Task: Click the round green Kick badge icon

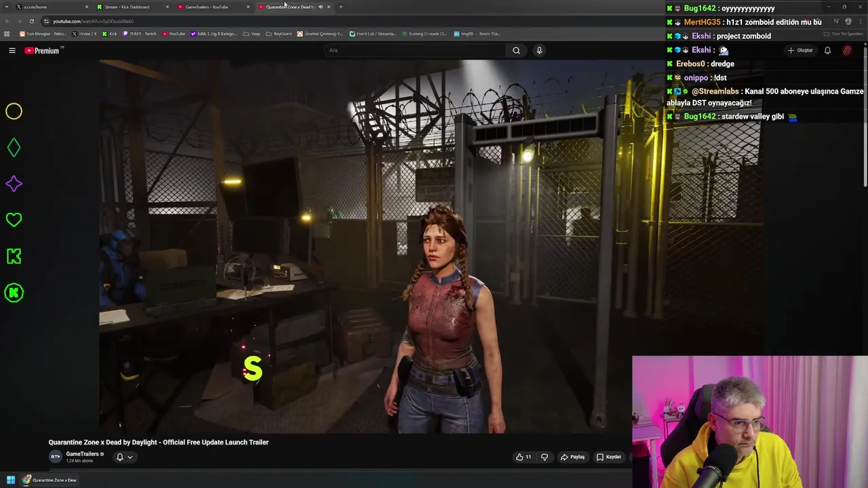Action: tap(14, 293)
